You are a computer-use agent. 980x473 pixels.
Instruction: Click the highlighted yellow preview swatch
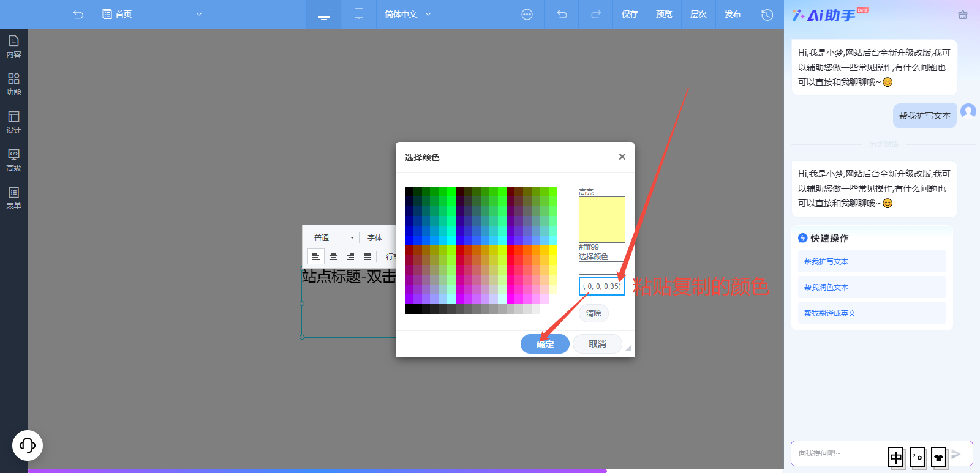point(602,220)
